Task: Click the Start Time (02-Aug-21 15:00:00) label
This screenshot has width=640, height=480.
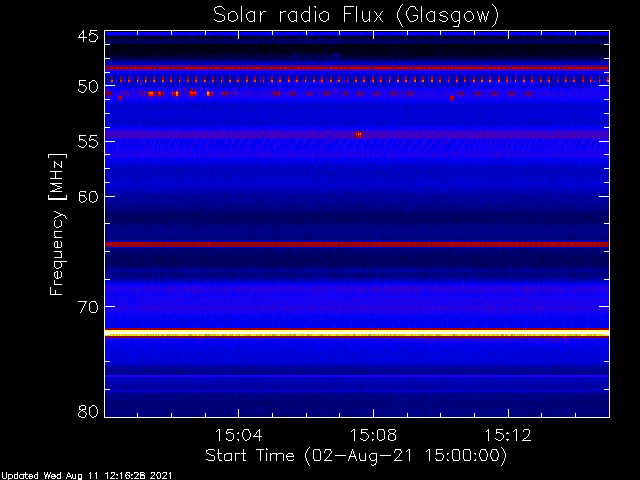Action: (356, 456)
